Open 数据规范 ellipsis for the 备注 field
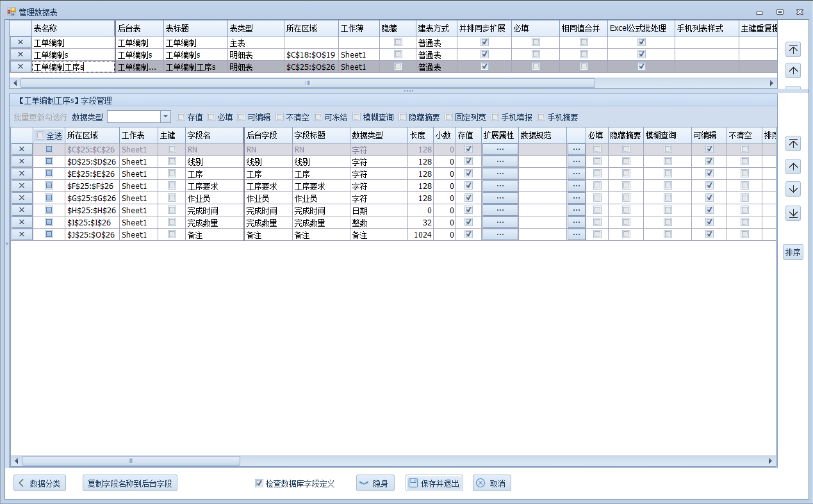813x504 pixels. tap(576, 235)
